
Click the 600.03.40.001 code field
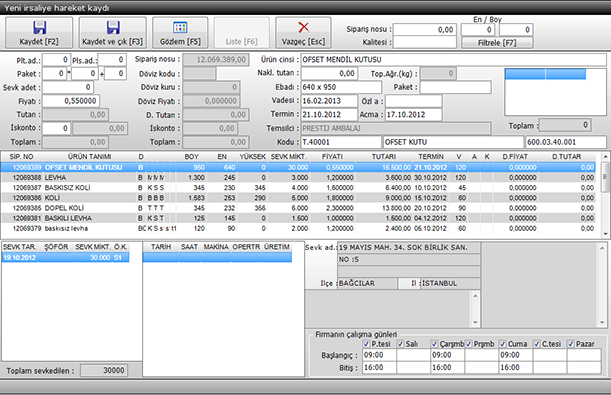pyautogui.click(x=566, y=142)
